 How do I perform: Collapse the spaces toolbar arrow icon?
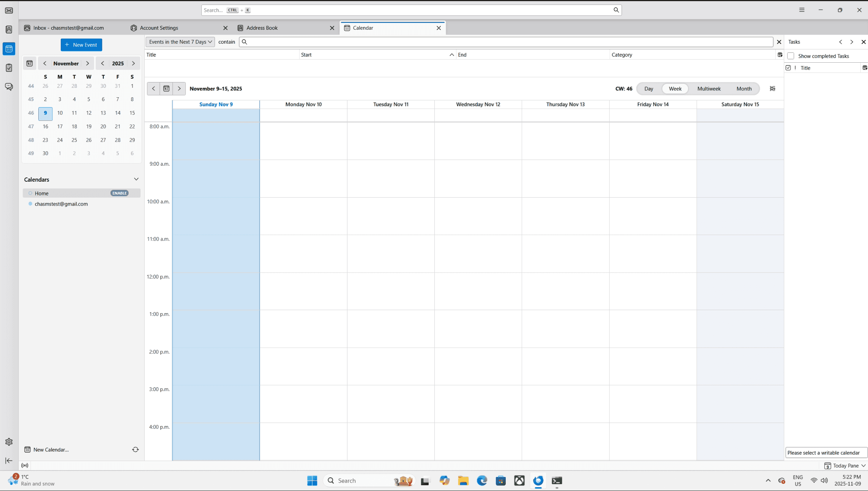pyautogui.click(x=9, y=461)
